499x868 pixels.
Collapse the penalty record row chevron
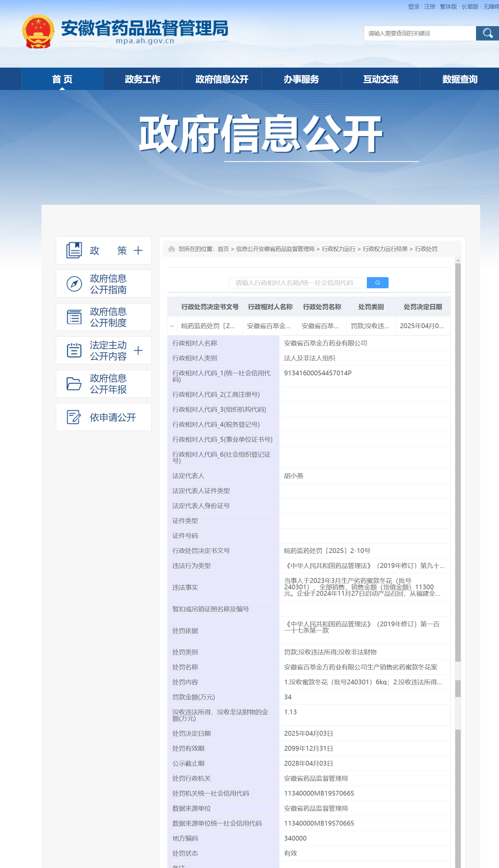click(x=172, y=326)
